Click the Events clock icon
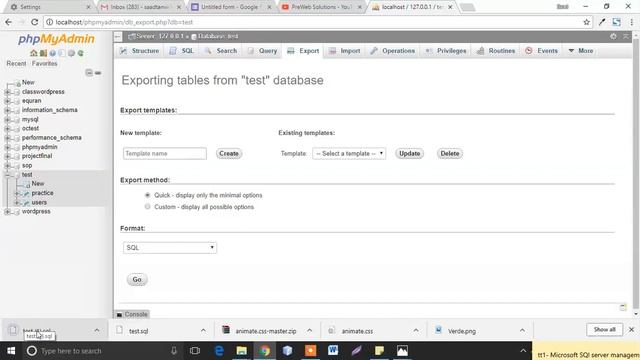640x360 pixels. (529, 51)
